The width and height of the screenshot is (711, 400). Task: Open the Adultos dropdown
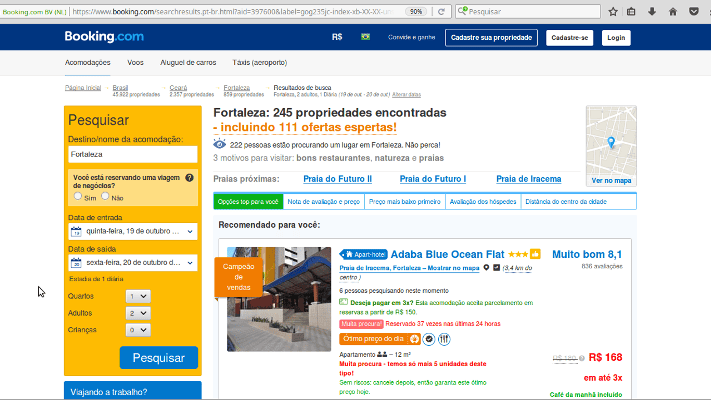[138, 313]
